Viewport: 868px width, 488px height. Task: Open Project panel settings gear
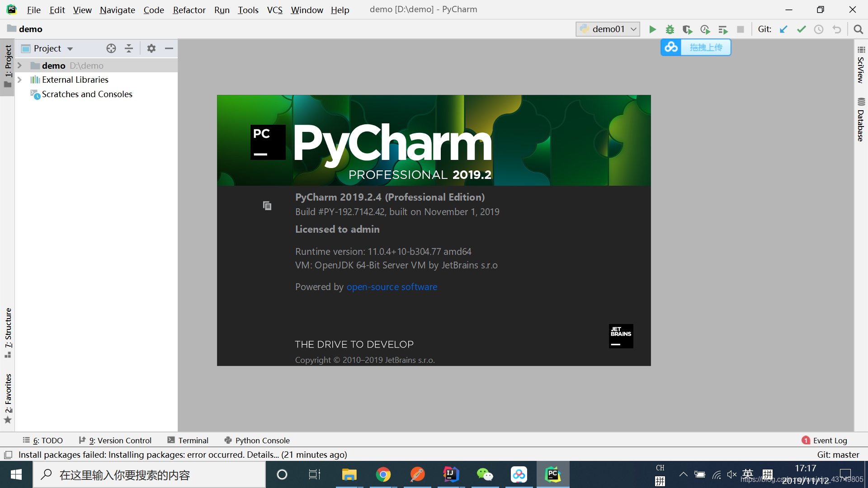151,48
